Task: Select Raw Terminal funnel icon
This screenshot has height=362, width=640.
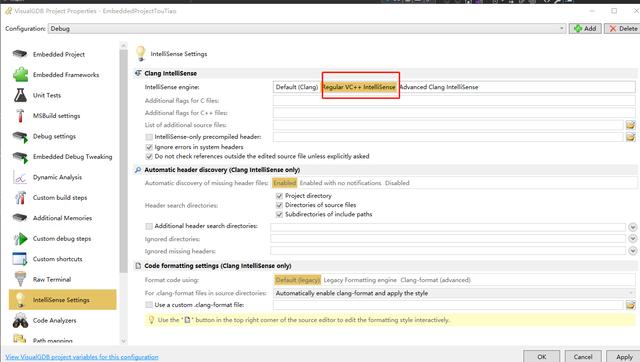Action: (x=20, y=279)
